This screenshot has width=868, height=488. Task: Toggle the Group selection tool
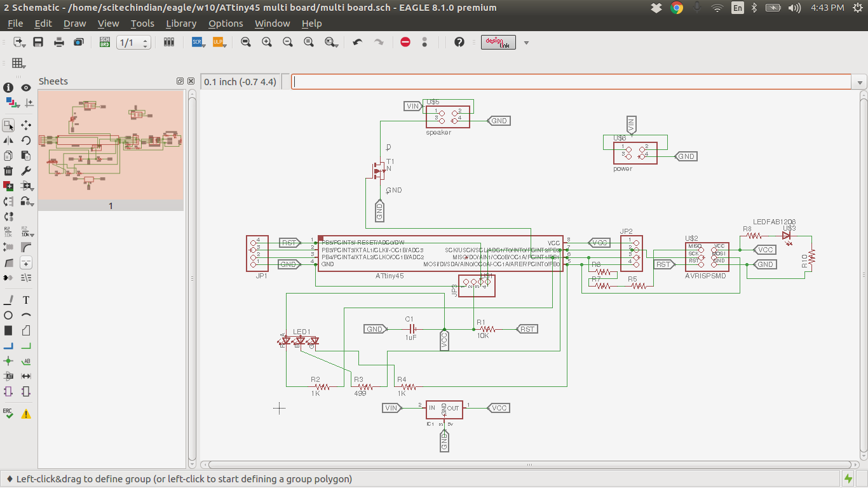click(x=8, y=125)
